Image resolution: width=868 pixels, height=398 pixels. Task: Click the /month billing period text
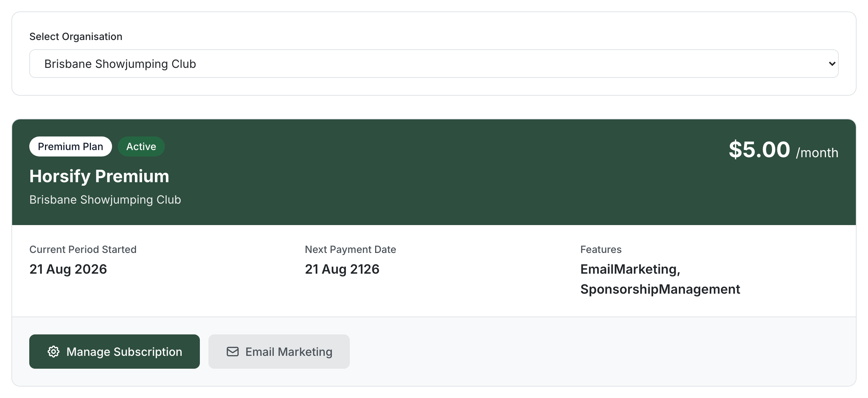pyautogui.click(x=817, y=153)
